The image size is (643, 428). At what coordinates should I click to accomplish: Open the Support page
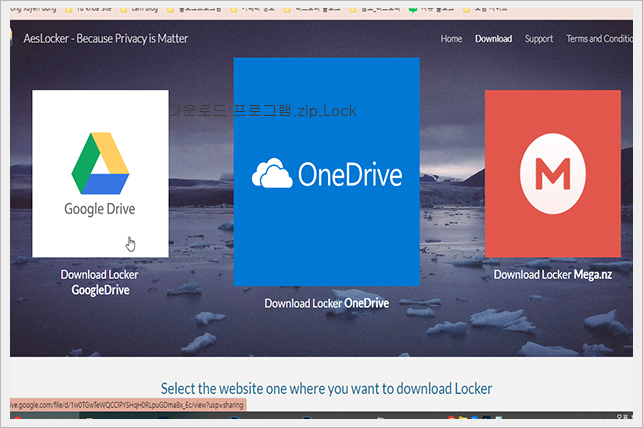pyautogui.click(x=539, y=39)
